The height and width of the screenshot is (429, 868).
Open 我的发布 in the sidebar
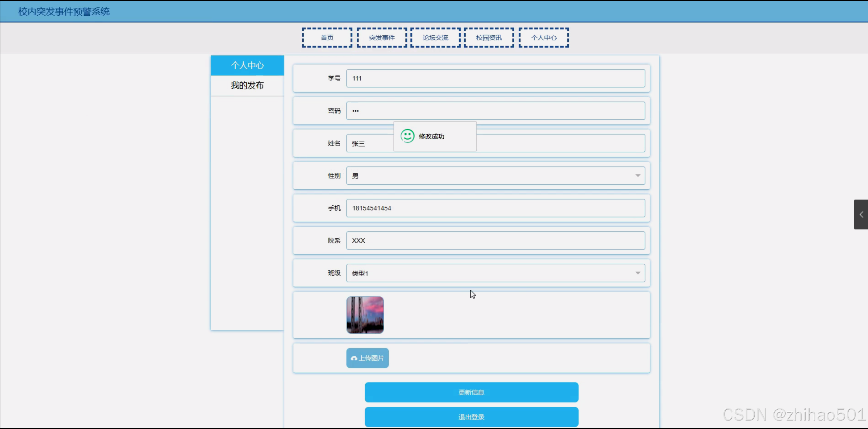click(x=247, y=86)
